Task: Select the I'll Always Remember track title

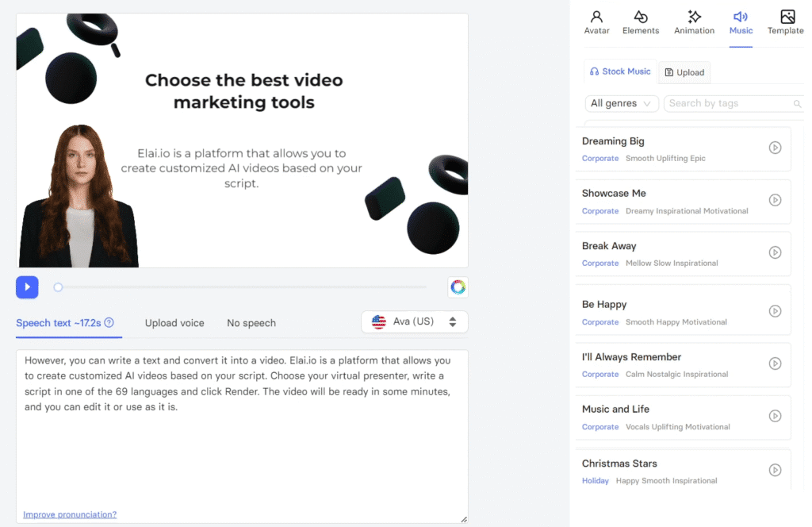Action: (631, 357)
